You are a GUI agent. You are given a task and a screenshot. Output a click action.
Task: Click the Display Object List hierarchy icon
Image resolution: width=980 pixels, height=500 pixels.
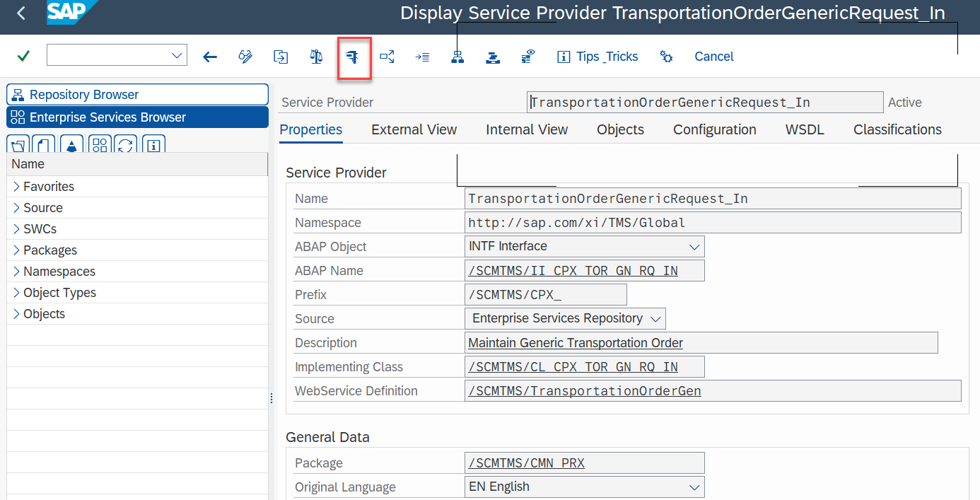point(457,57)
